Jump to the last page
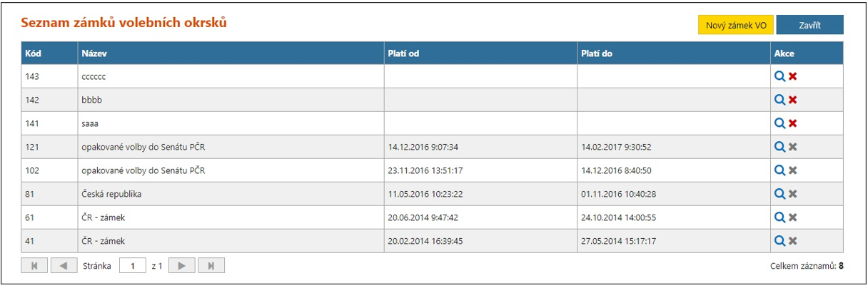This screenshot has height=288, width=868. (211, 266)
